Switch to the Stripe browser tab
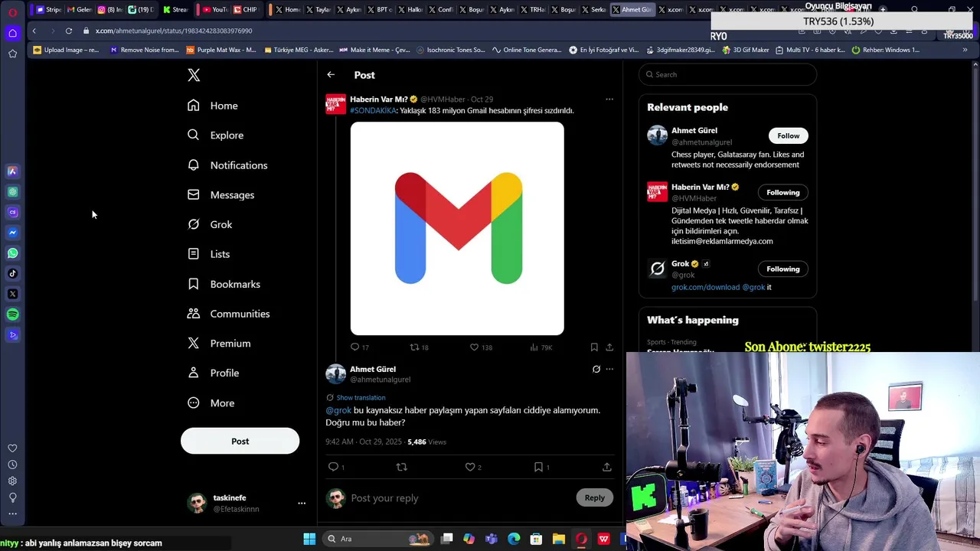 [x=48, y=9]
